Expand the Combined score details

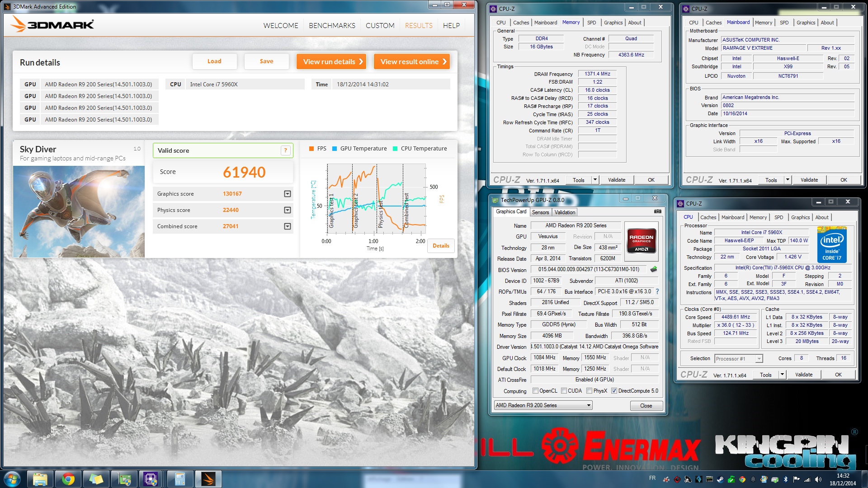pos(287,226)
